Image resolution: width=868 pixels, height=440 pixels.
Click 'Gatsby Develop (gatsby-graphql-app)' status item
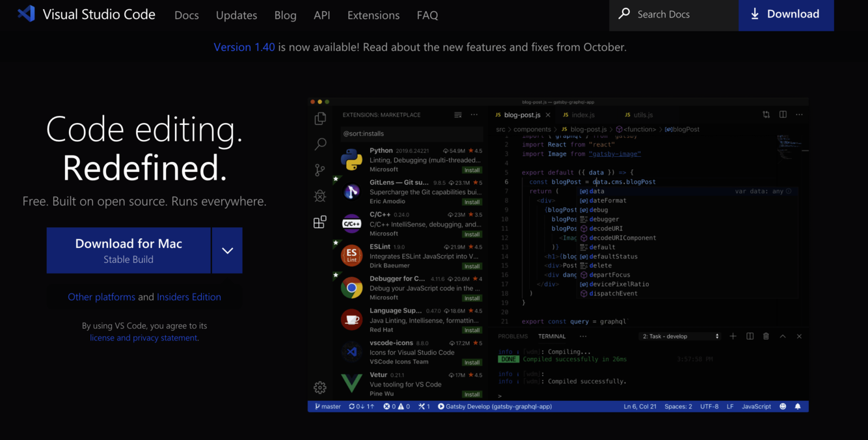point(495,406)
